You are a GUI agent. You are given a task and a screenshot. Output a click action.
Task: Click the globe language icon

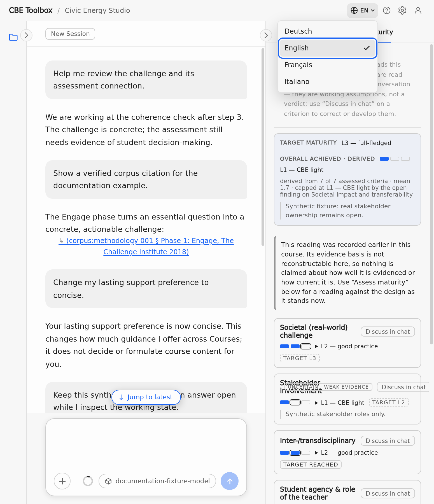tap(354, 11)
